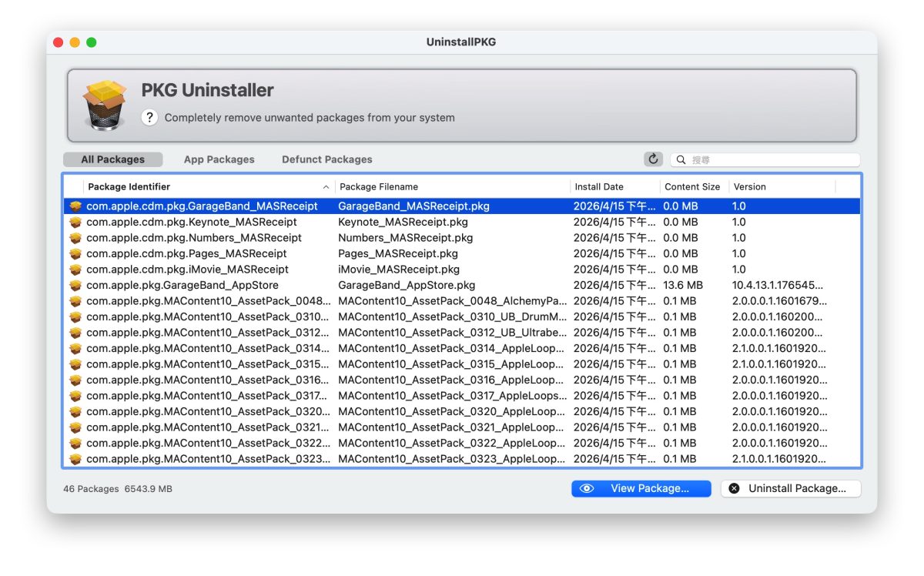This screenshot has height=576, width=924.
Task: Sort by Version column header
Action: 782,186
